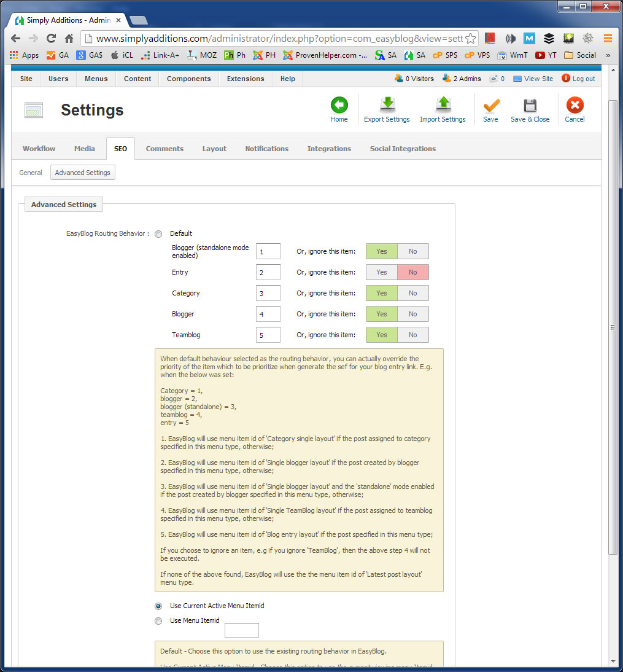Open the YT YouTube bookmark
The width and height of the screenshot is (623, 672).
coord(546,55)
